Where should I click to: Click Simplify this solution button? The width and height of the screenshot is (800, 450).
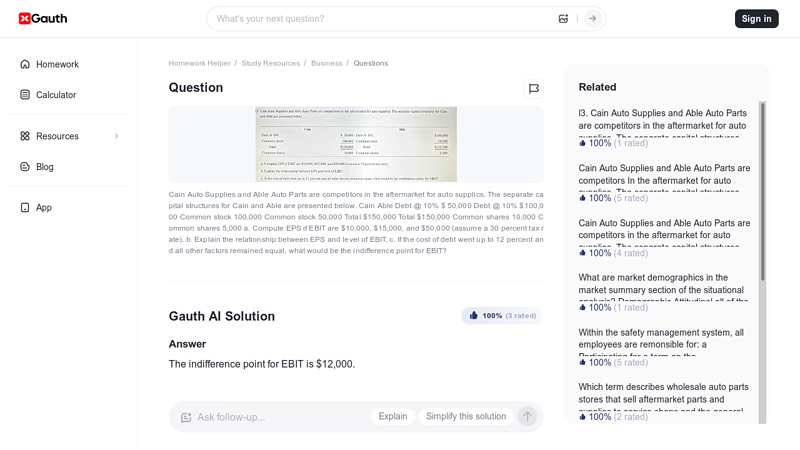click(466, 416)
